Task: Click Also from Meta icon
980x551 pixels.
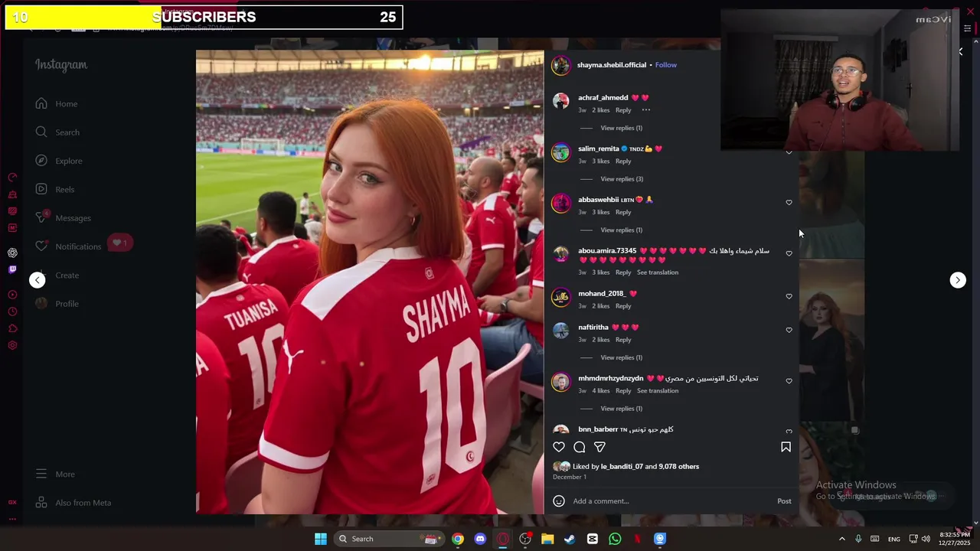Action: pos(41,503)
